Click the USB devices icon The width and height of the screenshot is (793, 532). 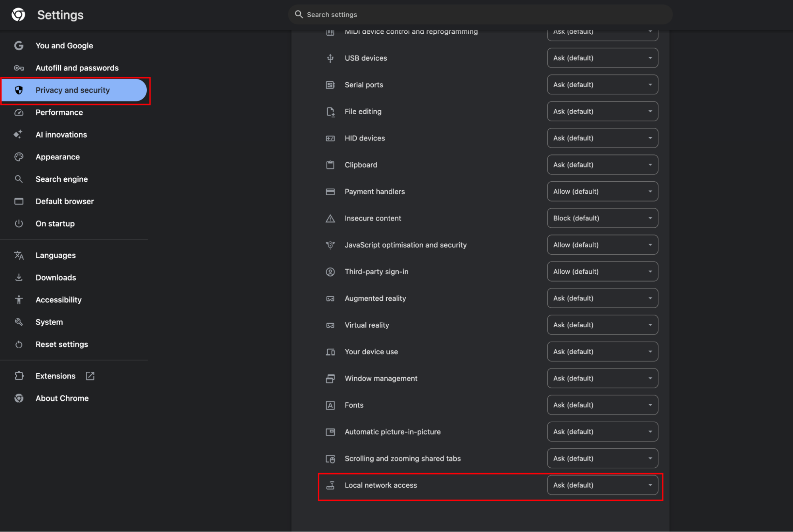(330, 58)
